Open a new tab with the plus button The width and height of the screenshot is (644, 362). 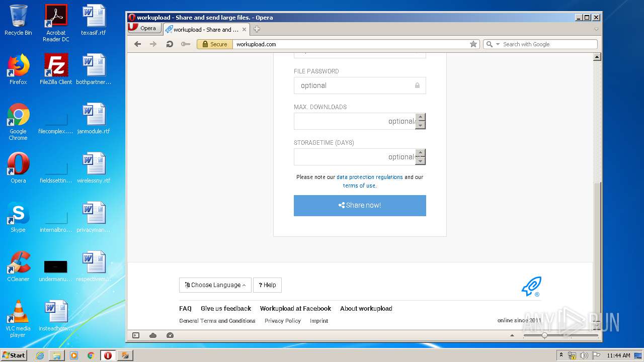pyautogui.click(x=257, y=29)
